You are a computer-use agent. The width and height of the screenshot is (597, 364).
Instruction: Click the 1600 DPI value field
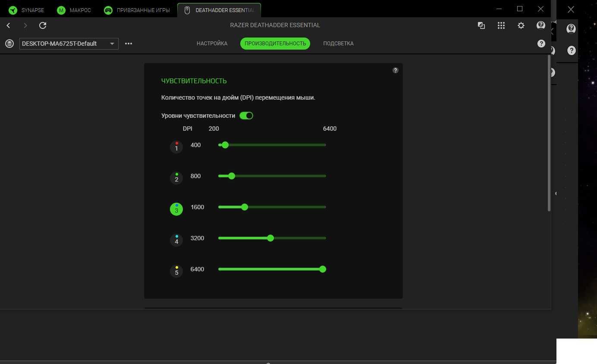point(197,207)
